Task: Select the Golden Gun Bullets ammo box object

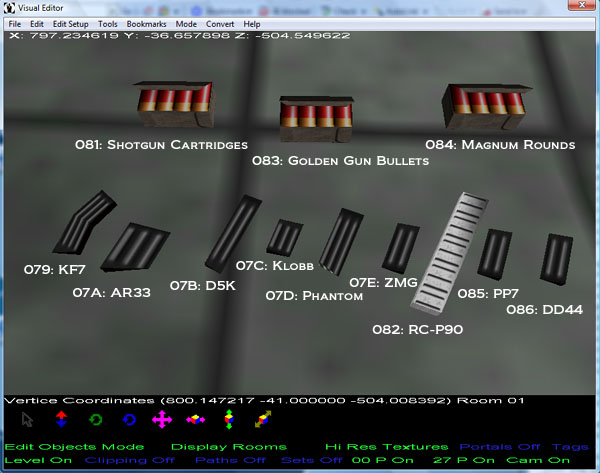Action: click(x=316, y=119)
